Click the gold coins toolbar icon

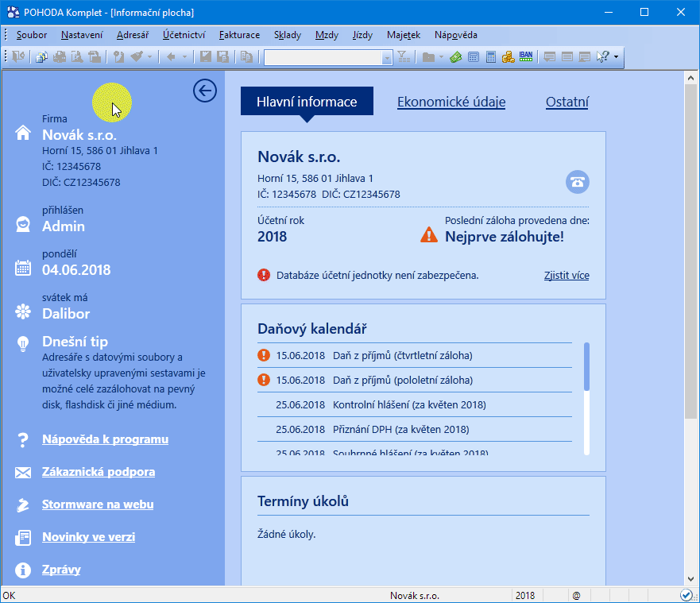[508, 56]
